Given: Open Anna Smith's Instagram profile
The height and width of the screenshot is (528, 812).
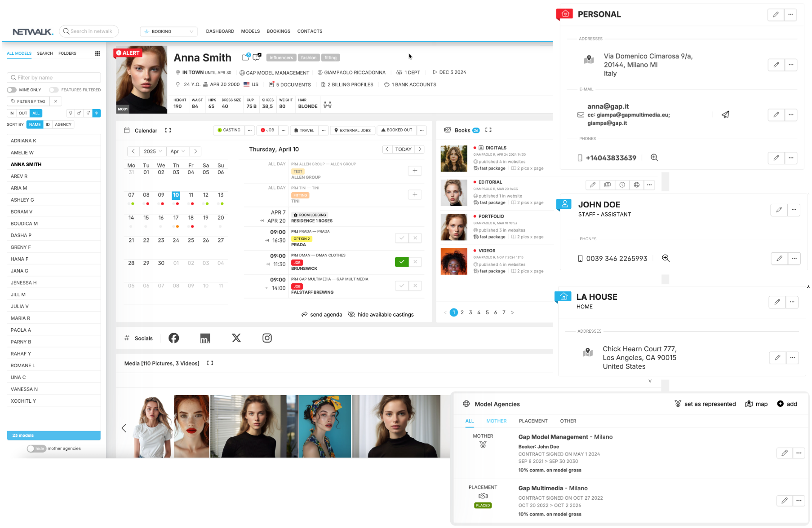Looking at the screenshot, I should [267, 338].
